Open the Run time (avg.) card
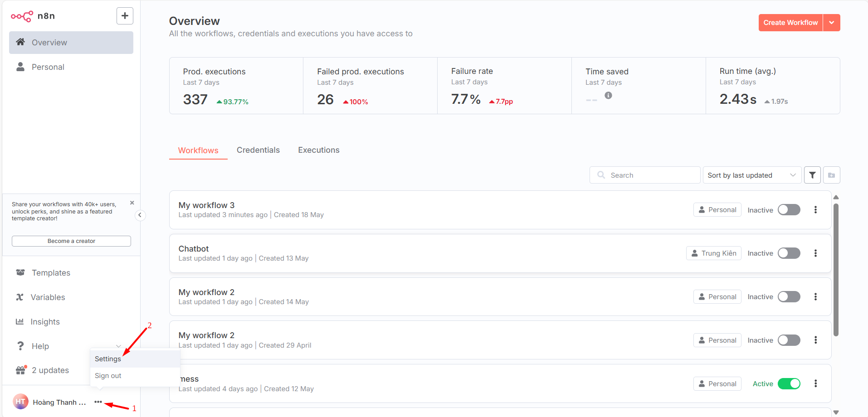868x417 pixels. (773, 86)
